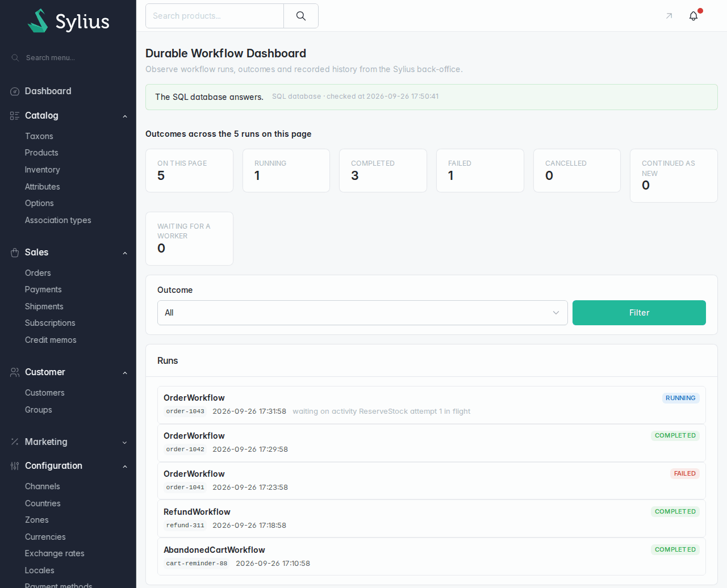Image resolution: width=727 pixels, height=588 pixels.
Task: Go to Taxons
Action: pyautogui.click(x=39, y=136)
